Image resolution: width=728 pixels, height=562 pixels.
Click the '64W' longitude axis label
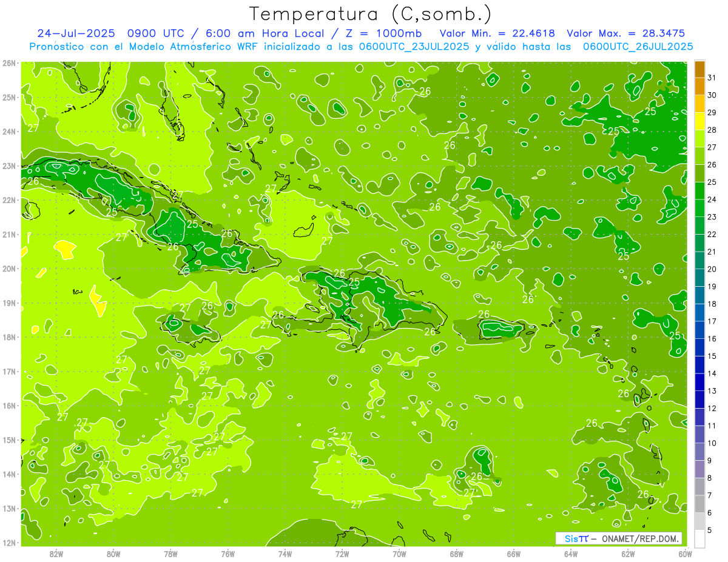click(570, 553)
